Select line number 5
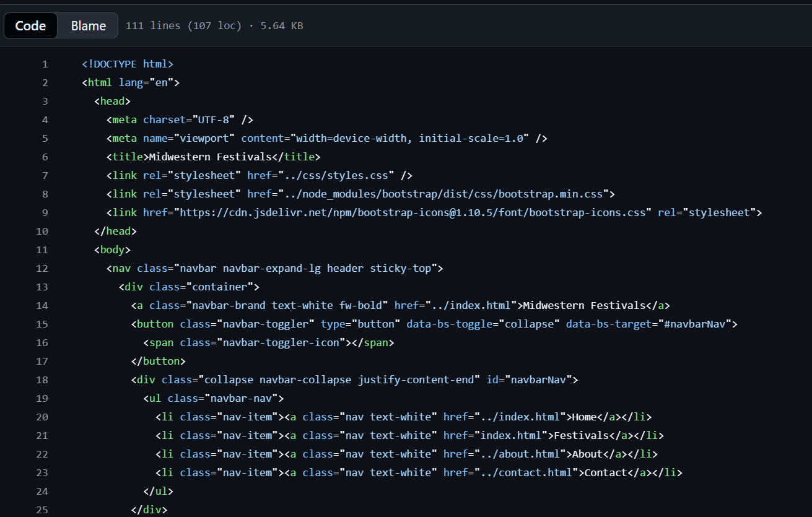The height and width of the screenshot is (517, 812). click(x=45, y=138)
